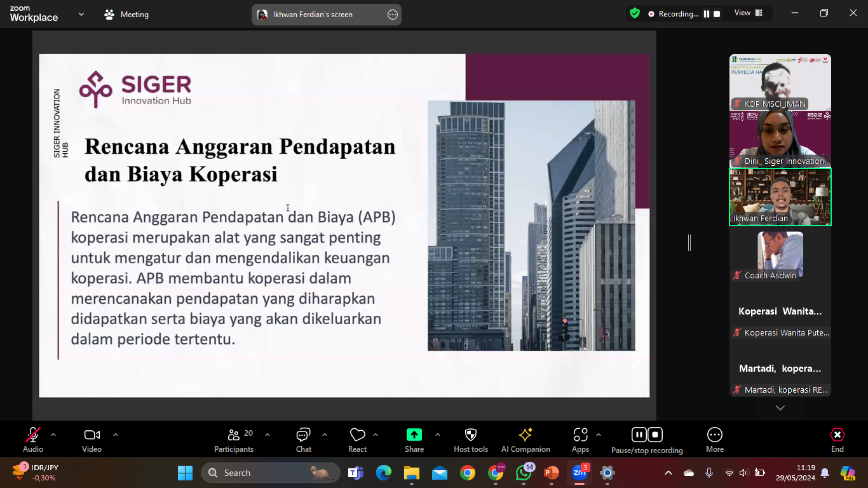The width and height of the screenshot is (868, 488).
Task: Stop recording from top bar
Action: (717, 13)
